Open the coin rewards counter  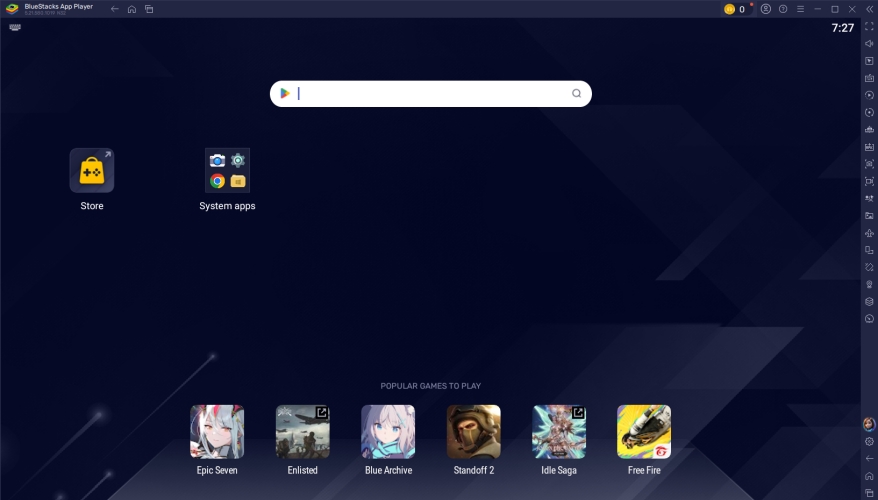[x=736, y=9]
